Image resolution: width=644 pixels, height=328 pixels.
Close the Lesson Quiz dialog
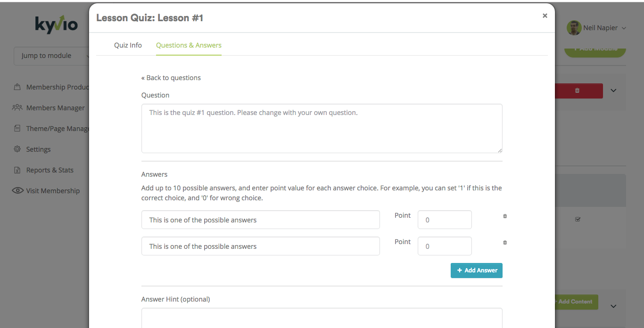(x=545, y=16)
